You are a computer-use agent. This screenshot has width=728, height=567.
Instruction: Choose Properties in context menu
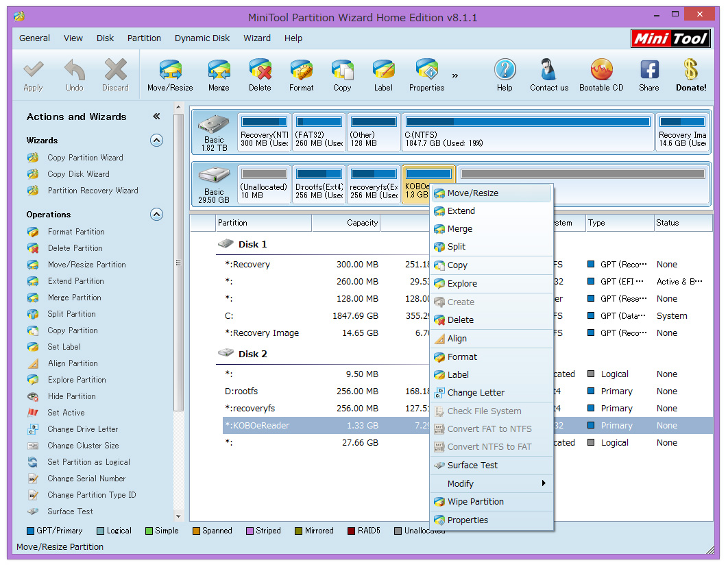coord(492,520)
